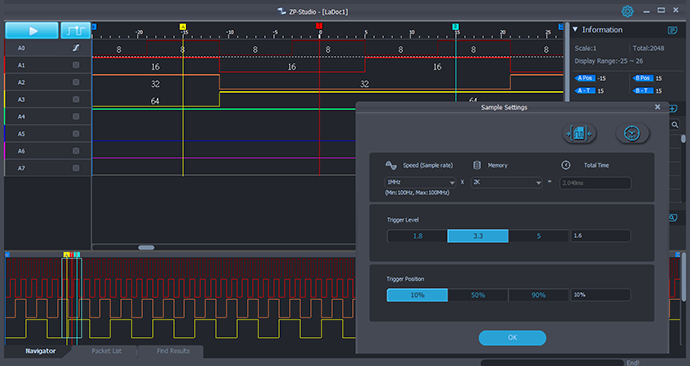690x366 pixels.
Task: Select the A4 channel label
Action: pyautogui.click(x=21, y=117)
